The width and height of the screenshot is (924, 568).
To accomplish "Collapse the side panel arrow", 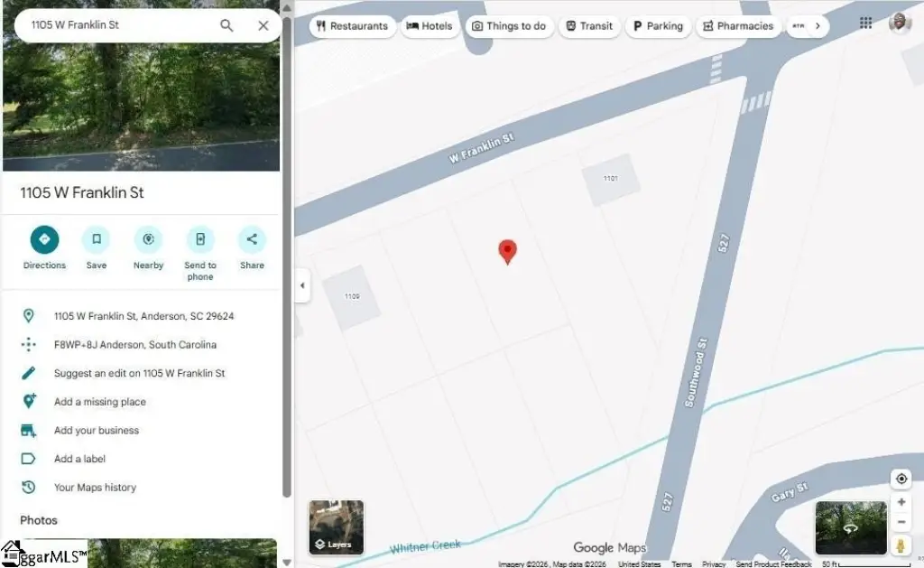I will [302, 285].
